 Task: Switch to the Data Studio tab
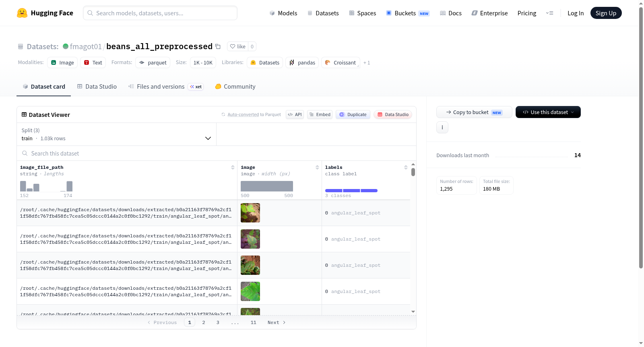coord(97,86)
